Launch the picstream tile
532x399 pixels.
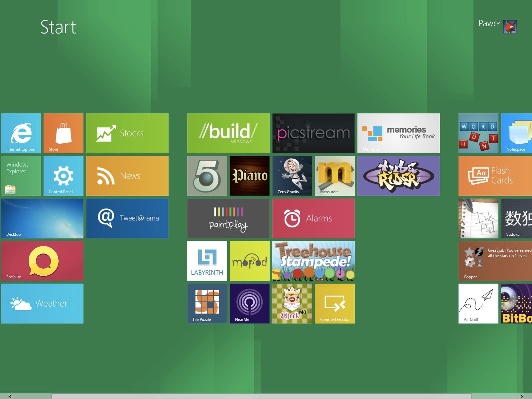tap(314, 133)
